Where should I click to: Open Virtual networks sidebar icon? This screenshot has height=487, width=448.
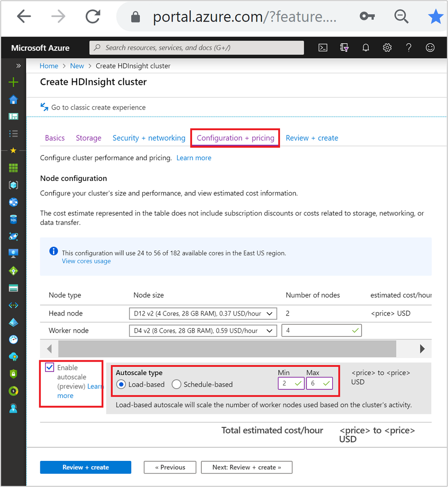point(13,305)
